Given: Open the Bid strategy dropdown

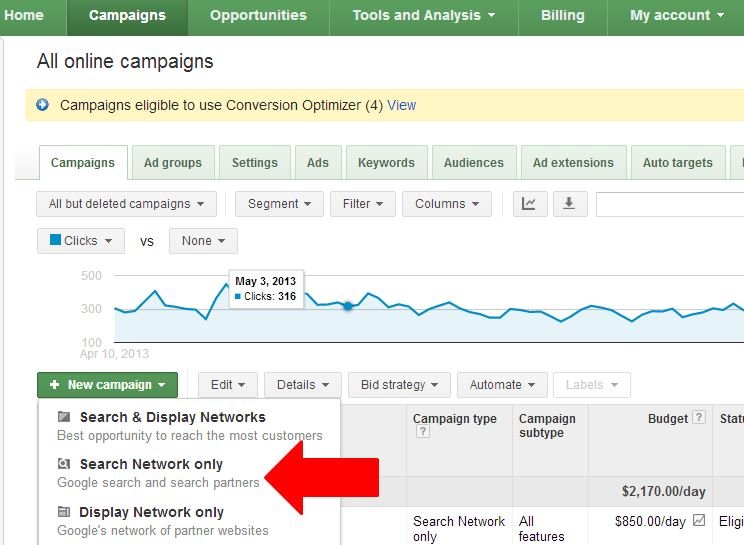Looking at the screenshot, I should 399,385.
